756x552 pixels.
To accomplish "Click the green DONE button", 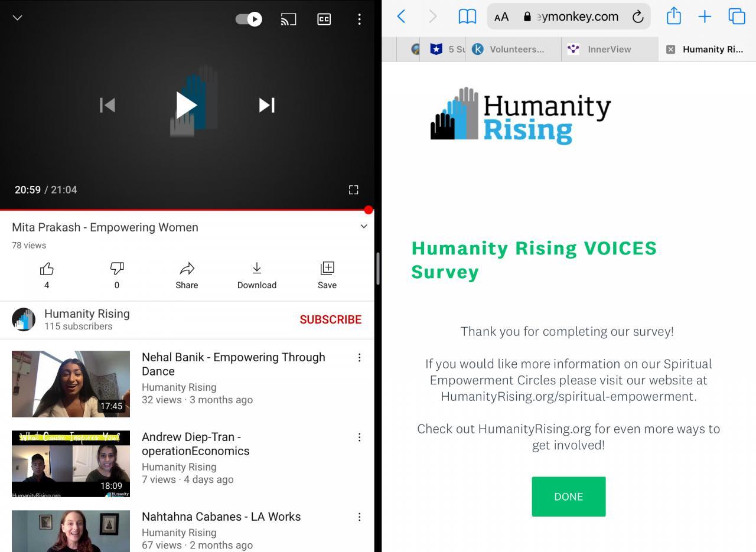I will (569, 497).
